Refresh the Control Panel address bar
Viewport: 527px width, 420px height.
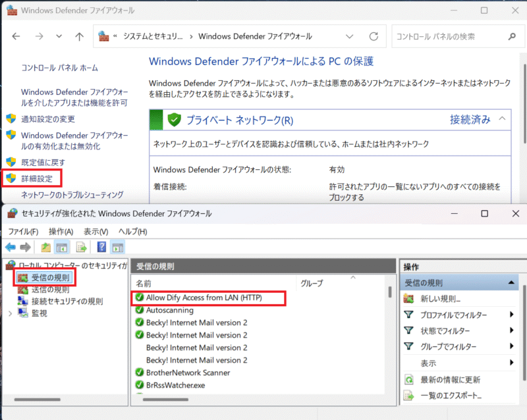[374, 36]
